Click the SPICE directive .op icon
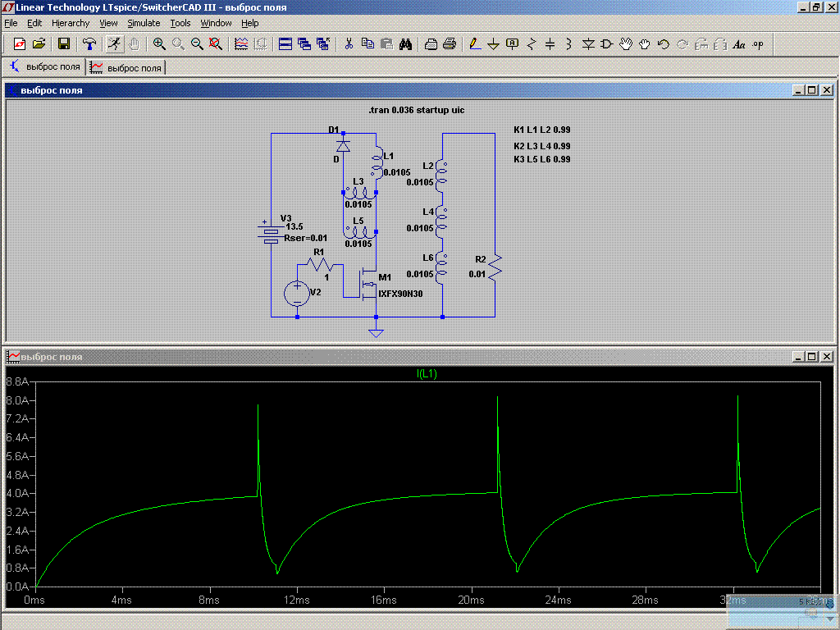This screenshot has width=840, height=630. [757, 44]
